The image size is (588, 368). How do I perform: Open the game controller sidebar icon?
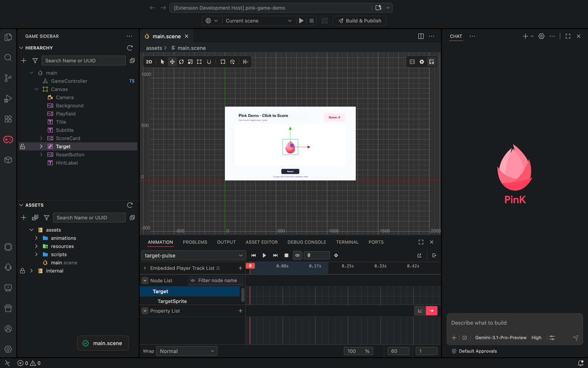pos(8,139)
